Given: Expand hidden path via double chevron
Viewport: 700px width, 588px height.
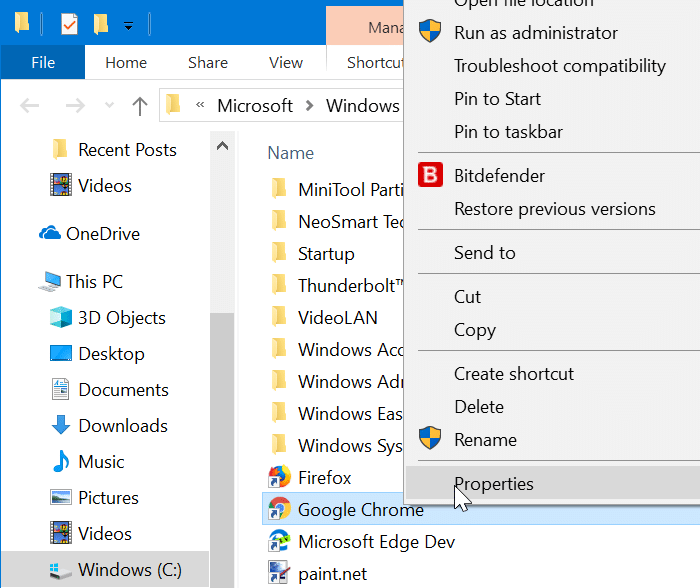Looking at the screenshot, I should tap(200, 105).
